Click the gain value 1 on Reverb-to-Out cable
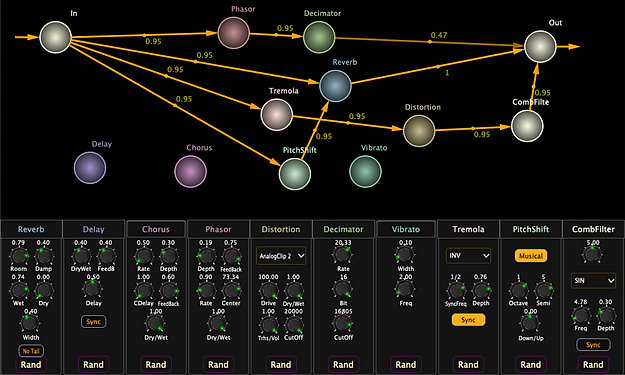The height and width of the screenshot is (375, 625). 447,73
